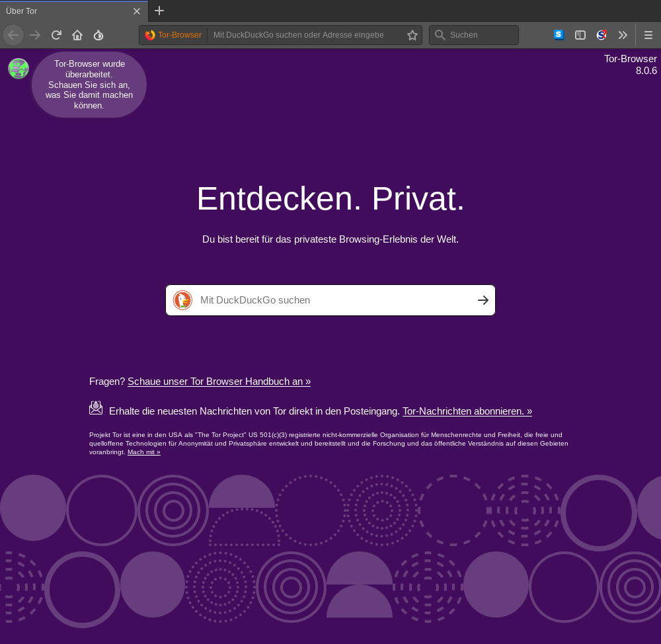The width and height of the screenshot is (661, 644).
Task: Close the 'Über Tor' tab
Action: pyautogui.click(x=137, y=11)
